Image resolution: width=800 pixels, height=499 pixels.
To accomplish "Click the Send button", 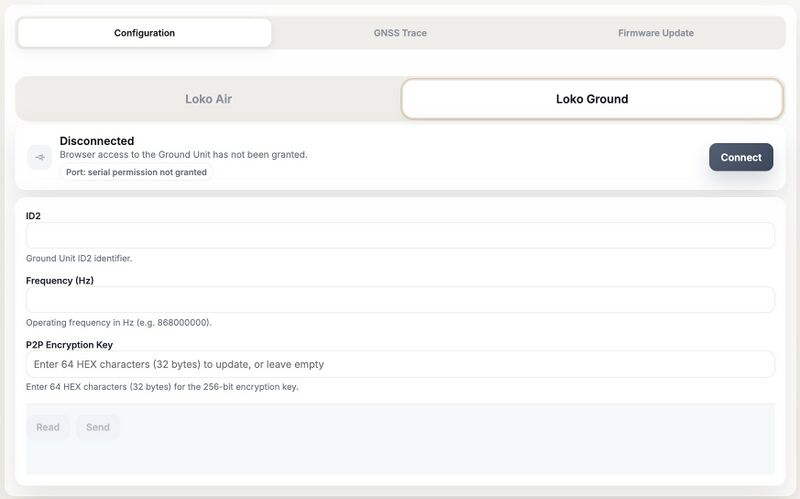I will pyautogui.click(x=98, y=427).
